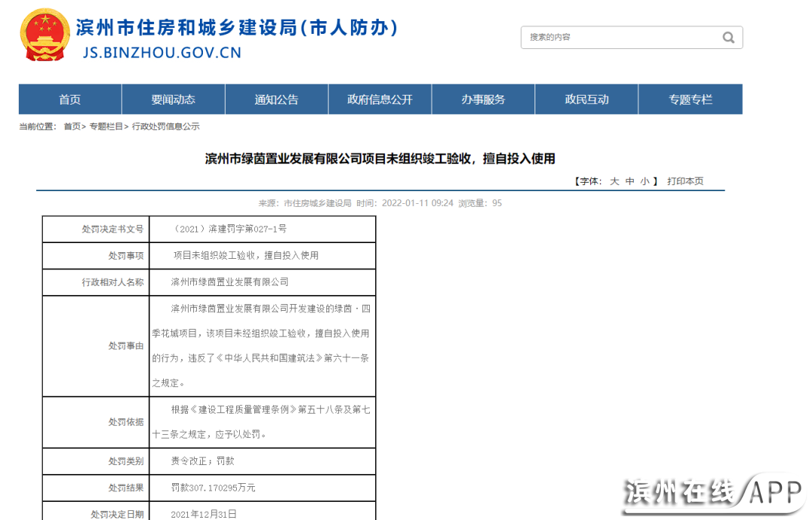Open the 要闻动态 menu item
This screenshot has height=520, width=812.
(173, 99)
